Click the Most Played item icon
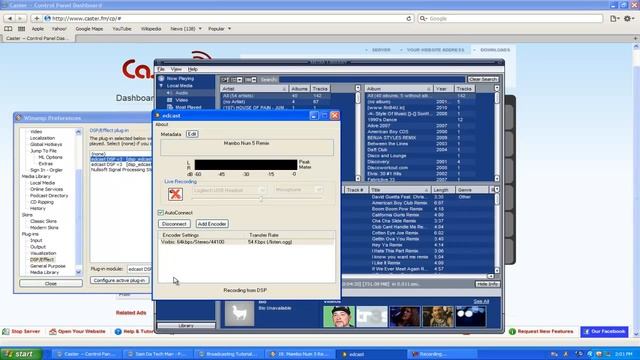Image resolution: width=640 pixels, height=360 pixels. 170,107
